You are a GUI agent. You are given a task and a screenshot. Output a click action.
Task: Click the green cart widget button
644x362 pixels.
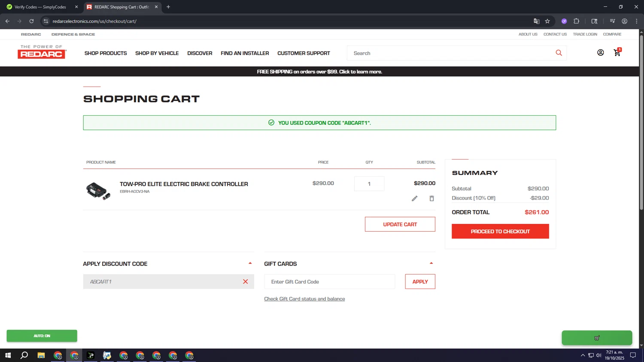point(597,338)
